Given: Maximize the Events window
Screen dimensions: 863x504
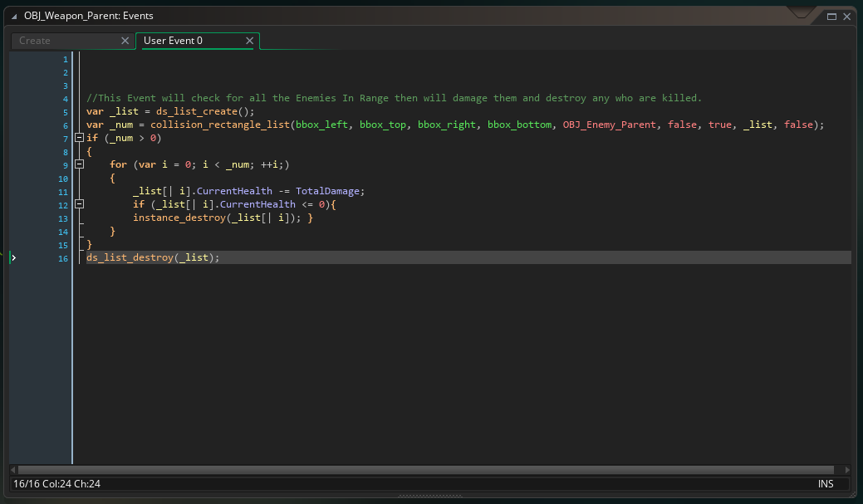Looking at the screenshot, I should pos(831,16).
